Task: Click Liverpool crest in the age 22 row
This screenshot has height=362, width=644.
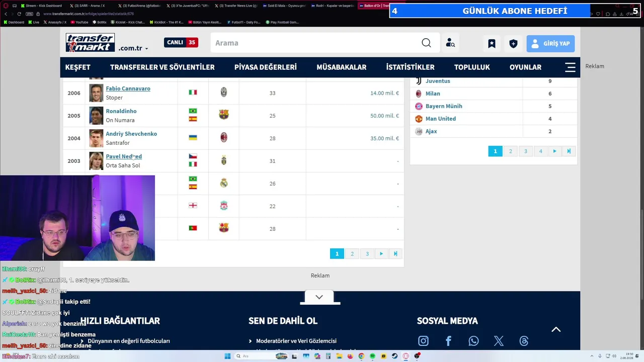Action: point(224,206)
